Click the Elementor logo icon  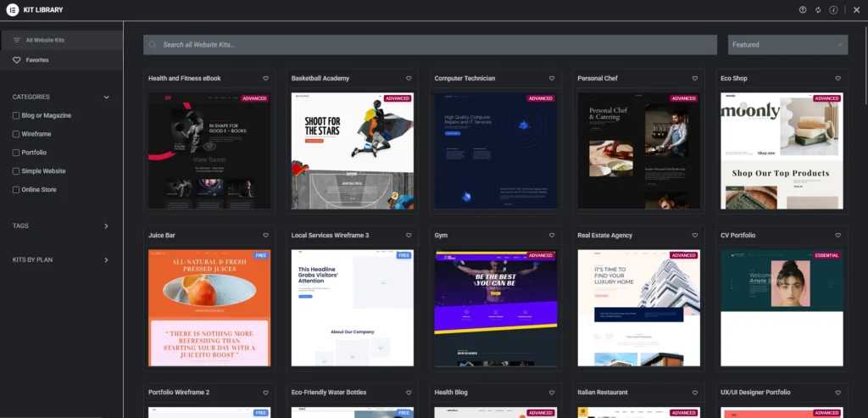click(13, 10)
